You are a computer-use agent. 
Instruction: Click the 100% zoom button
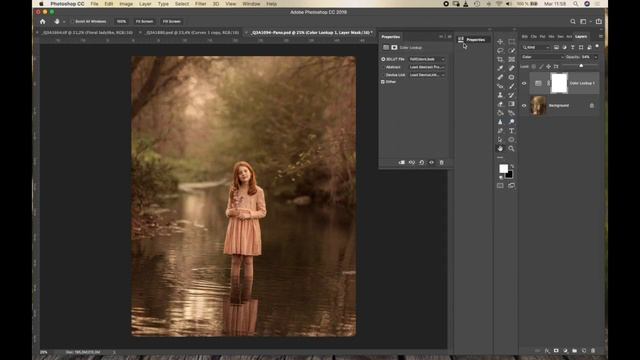pos(121,21)
